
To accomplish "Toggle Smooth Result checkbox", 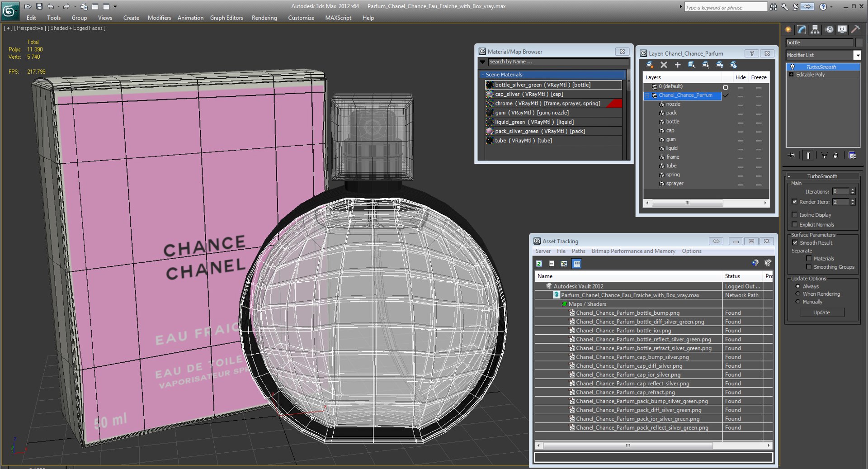I will (x=795, y=243).
